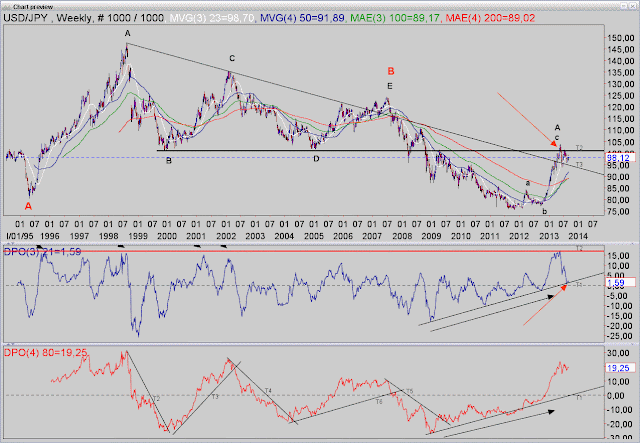Screen dimensions: 640x443
Task: Click the current price tag 98,12
Action: pos(621,158)
